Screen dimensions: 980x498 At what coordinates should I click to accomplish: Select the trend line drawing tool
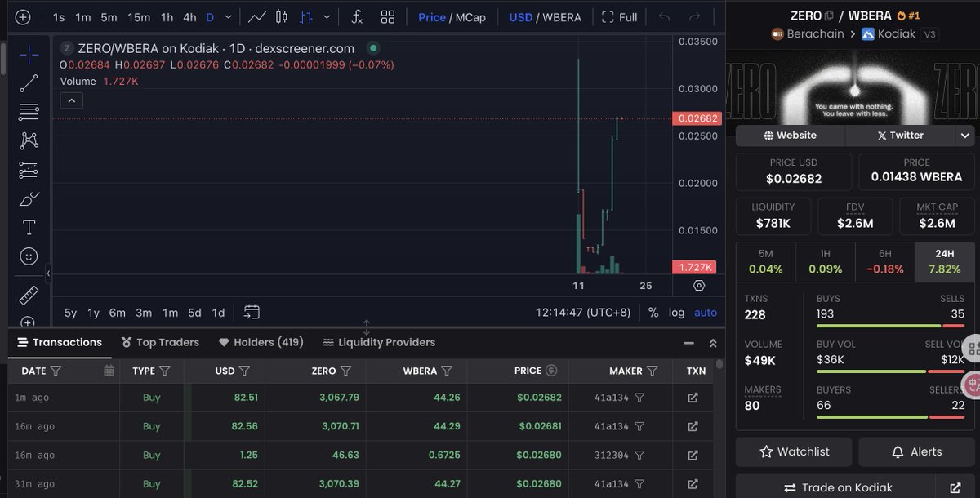coord(29,83)
